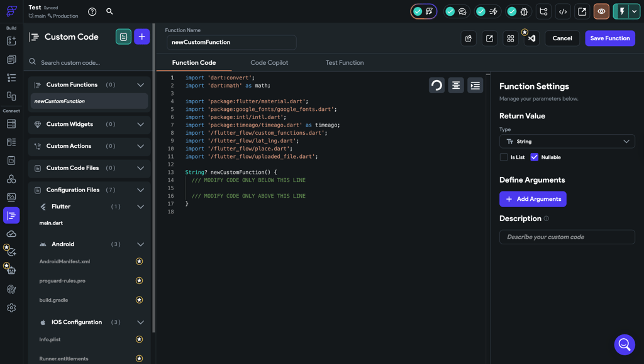Switch to the Test Function tab
The image size is (644, 364).
[345, 62]
